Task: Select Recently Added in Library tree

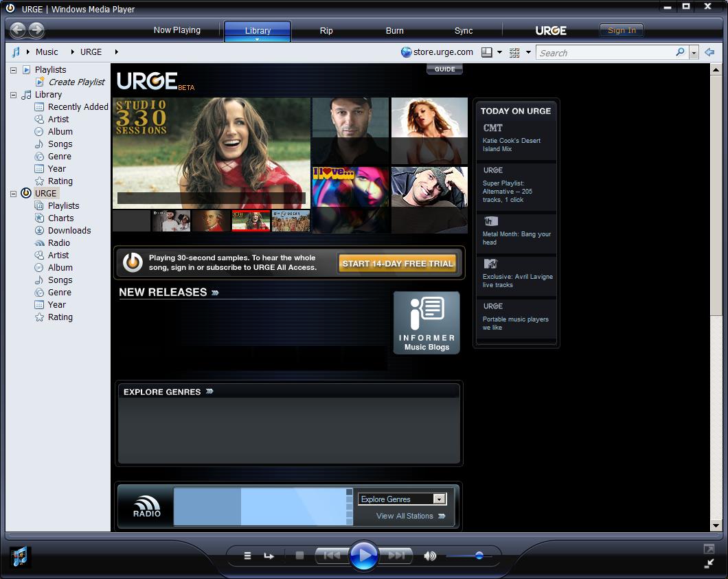Action: (78, 106)
